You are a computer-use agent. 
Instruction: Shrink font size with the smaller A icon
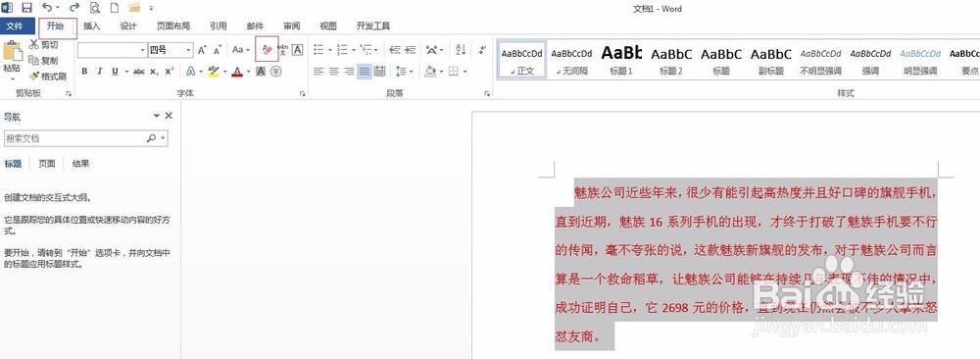coord(217,50)
